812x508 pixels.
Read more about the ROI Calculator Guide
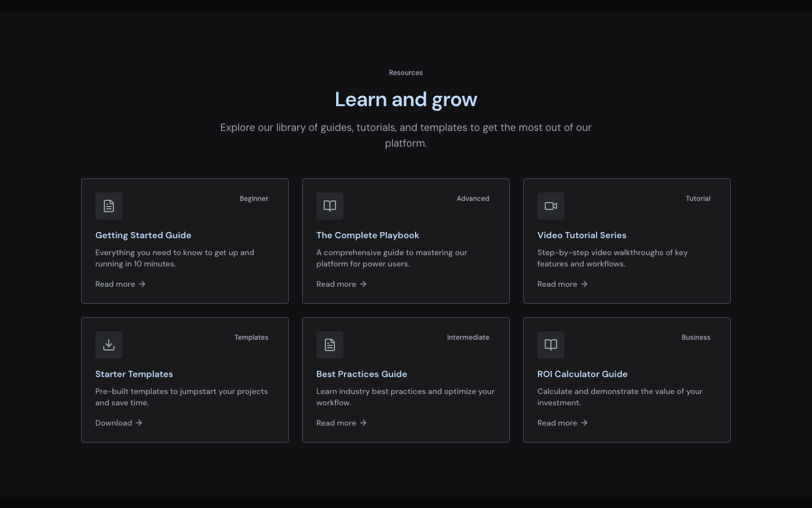[x=557, y=423]
